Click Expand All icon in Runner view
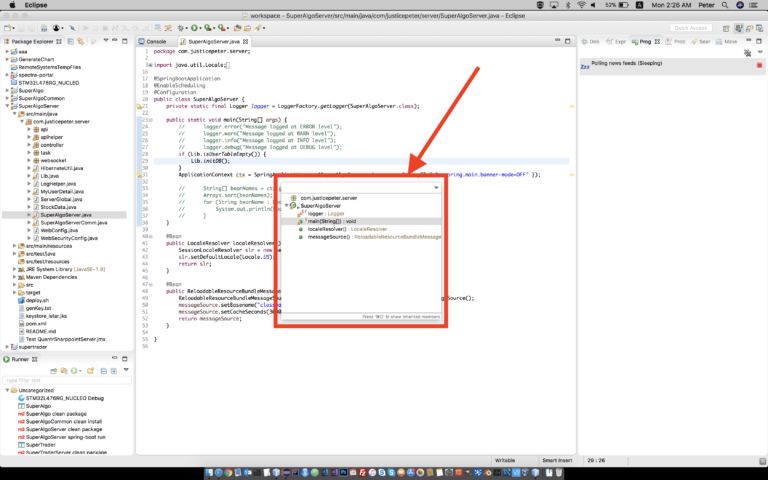 [114, 371]
